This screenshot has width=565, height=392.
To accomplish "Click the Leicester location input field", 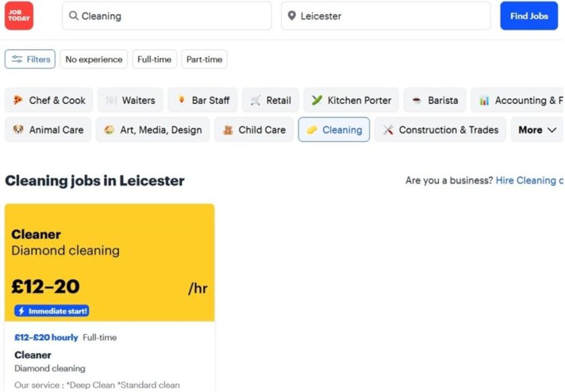I will coord(385,15).
